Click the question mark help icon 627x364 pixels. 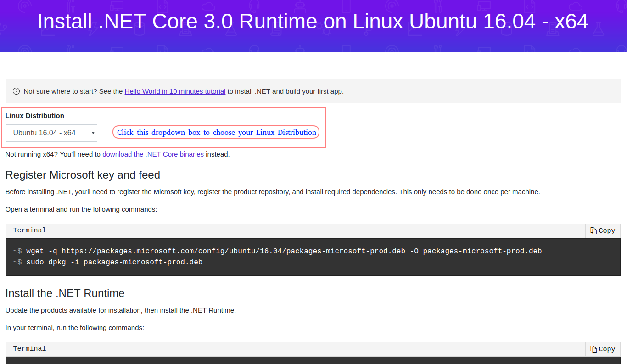coord(16,91)
